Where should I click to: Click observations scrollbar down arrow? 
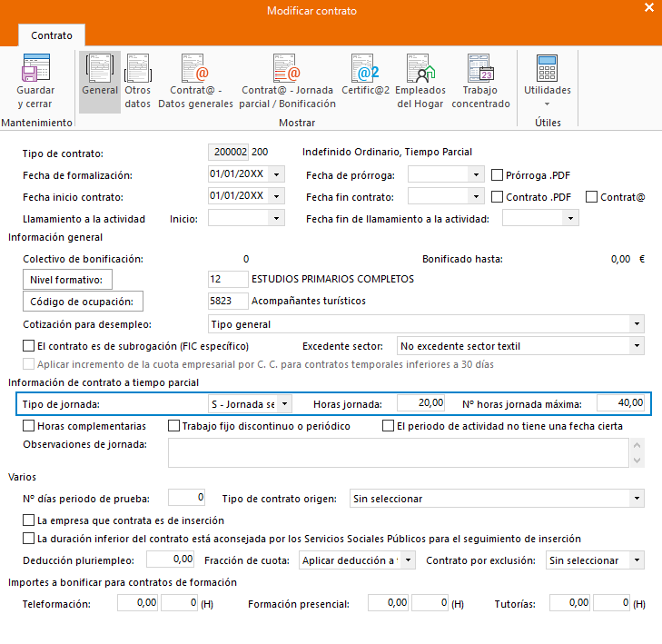[637, 461]
